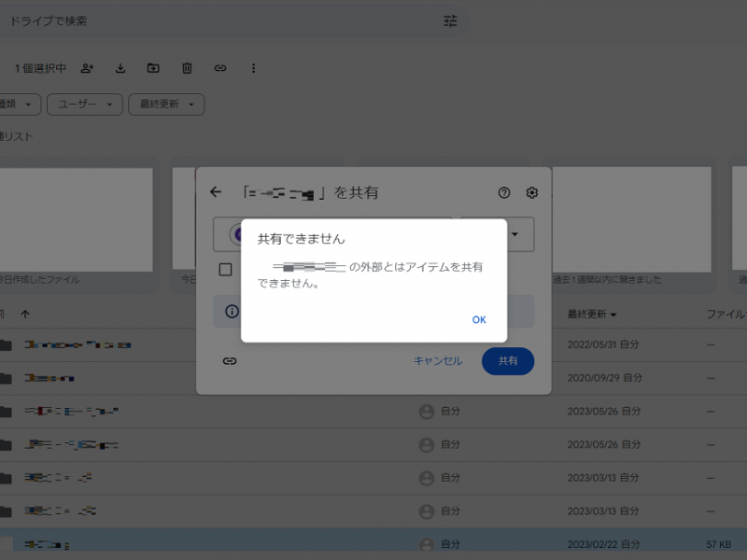Click the info icon in share dialog
The image size is (747, 560).
[232, 312]
